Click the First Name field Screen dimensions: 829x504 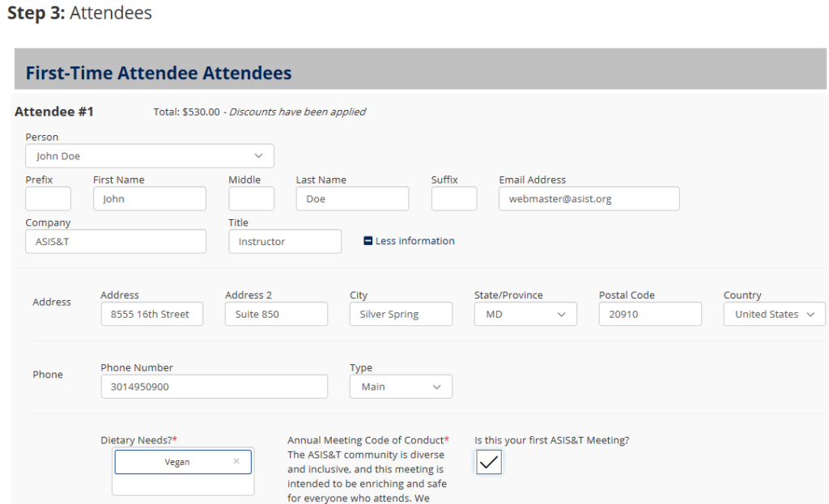tap(150, 199)
